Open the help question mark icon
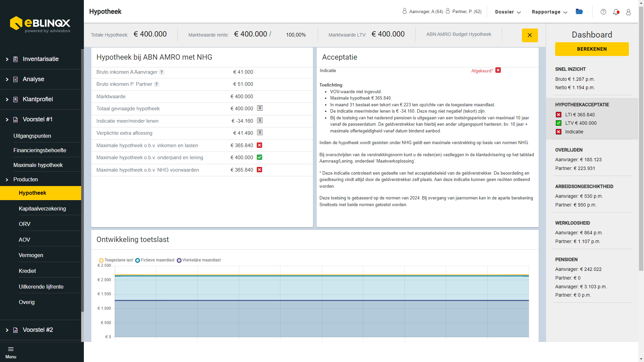644x362 pixels. [x=603, y=12]
